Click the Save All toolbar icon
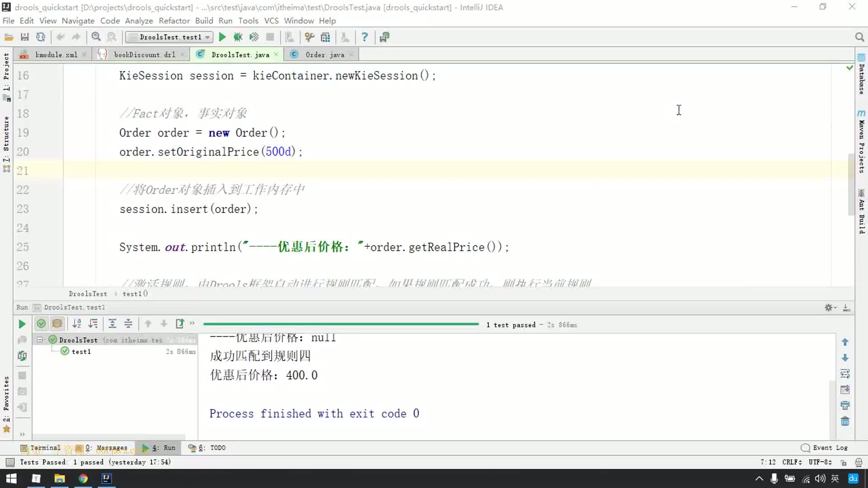The height and width of the screenshot is (488, 868). [25, 37]
